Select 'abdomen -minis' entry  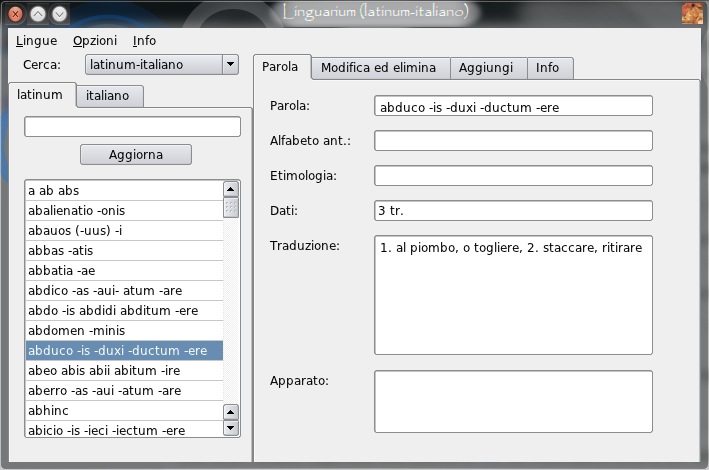point(124,331)
